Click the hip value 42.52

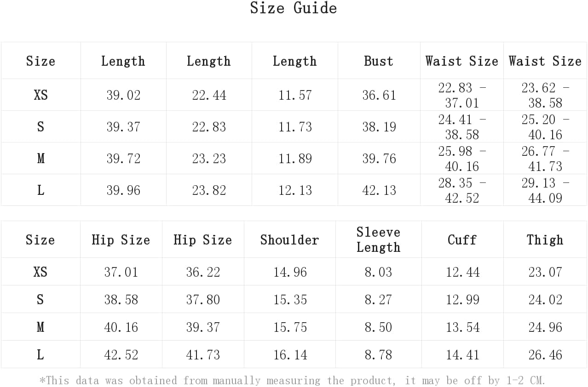(121, 355)
